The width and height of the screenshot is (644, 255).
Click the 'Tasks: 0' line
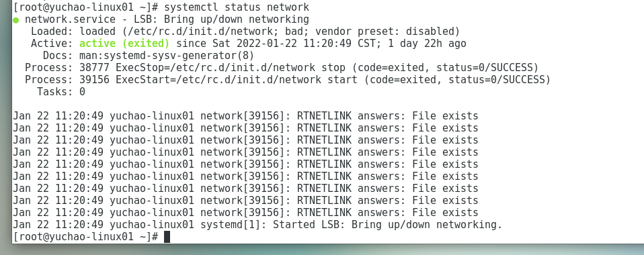point(61,92)
